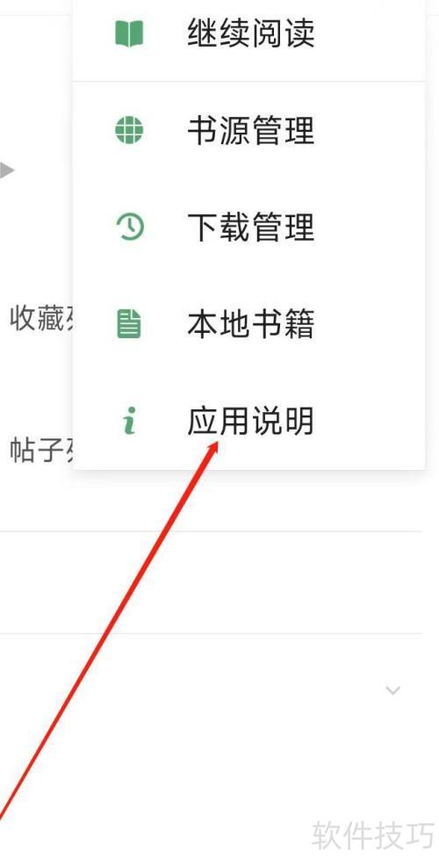439x868 pixels.
Task: Expand the gray down chevron at right
Action: [x=392, y=690]
